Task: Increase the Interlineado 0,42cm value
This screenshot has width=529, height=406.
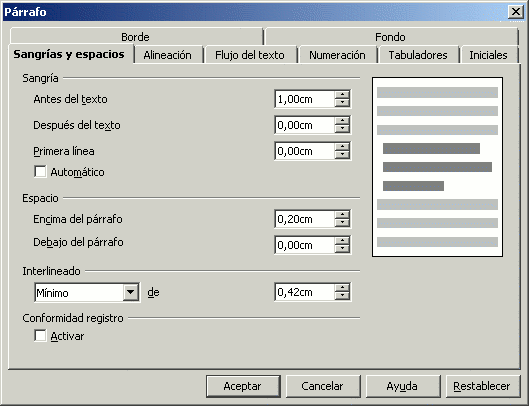Action: coord(342,288)
